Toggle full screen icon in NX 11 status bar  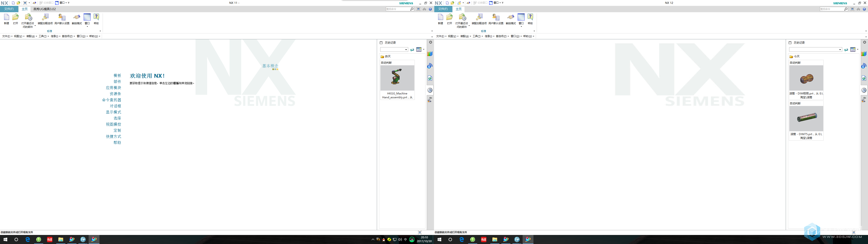(420, 232)
